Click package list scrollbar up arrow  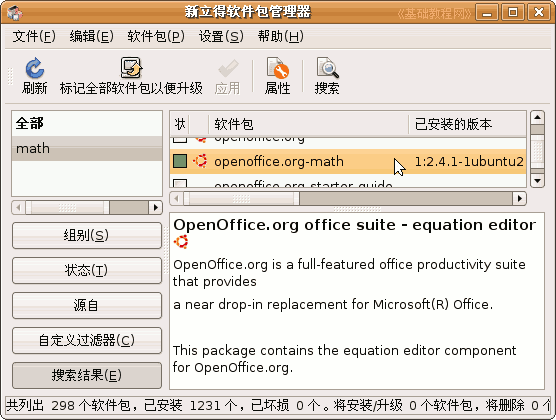tap(538, 117)
